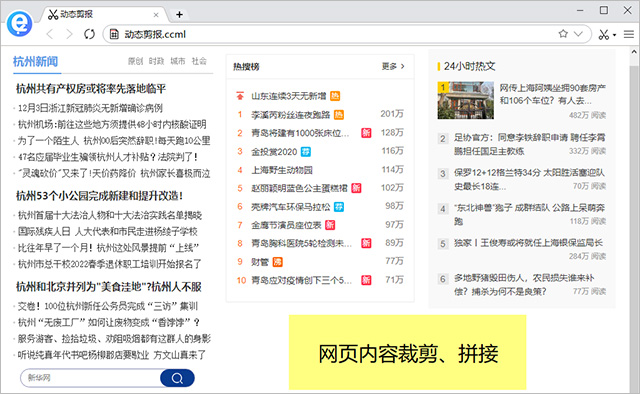This screenshot has height=394, width=640.
Task: Click number 2 rank badge in 24小时热文
Action: 442,138
